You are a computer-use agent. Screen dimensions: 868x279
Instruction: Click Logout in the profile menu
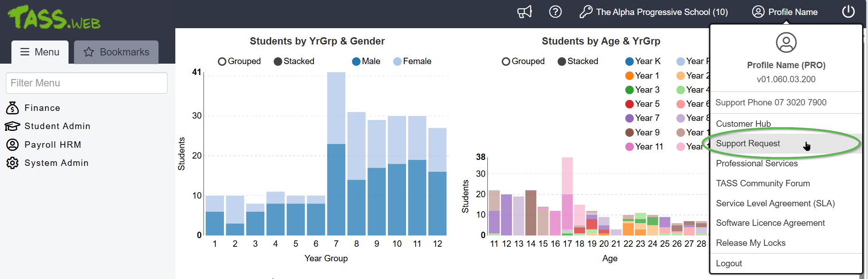pyautogui.click(x=729, y=264)
